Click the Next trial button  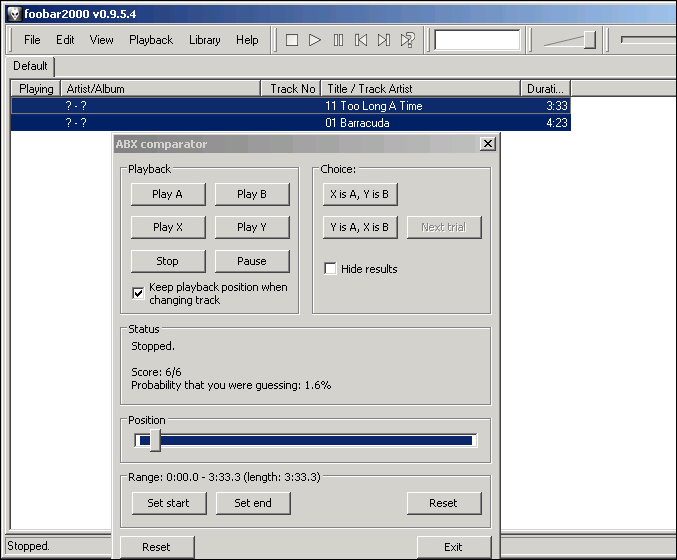(444, 227)
